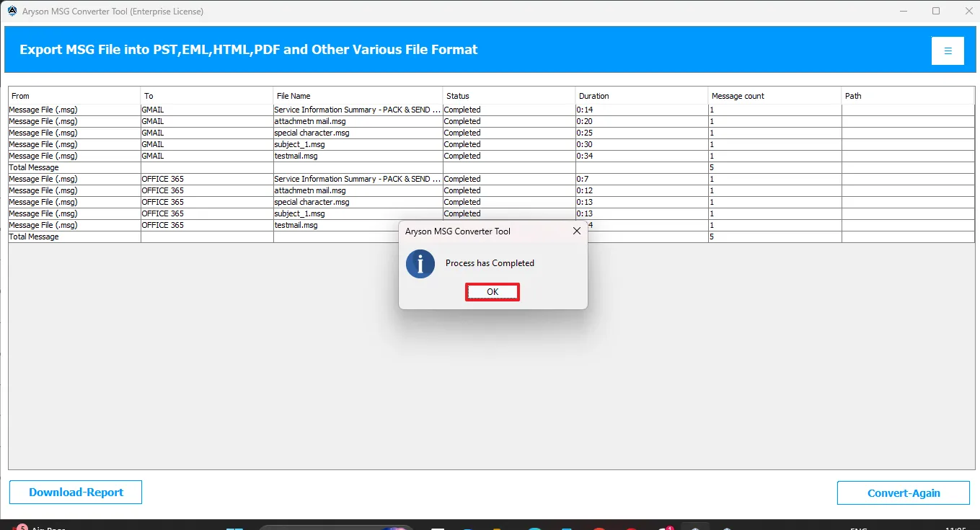This screenshot has width=980, height=530.
Task: Click the Message count column header
Action: (x=774, y=96)
